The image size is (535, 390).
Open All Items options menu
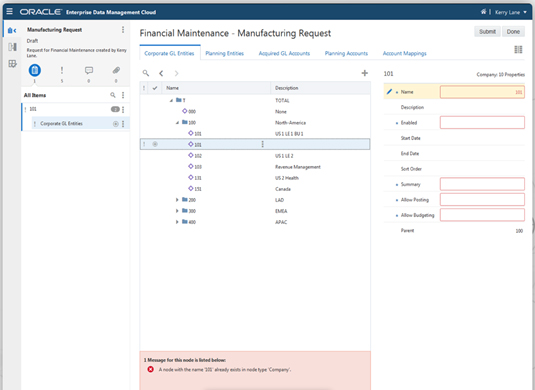click(123, 95)
